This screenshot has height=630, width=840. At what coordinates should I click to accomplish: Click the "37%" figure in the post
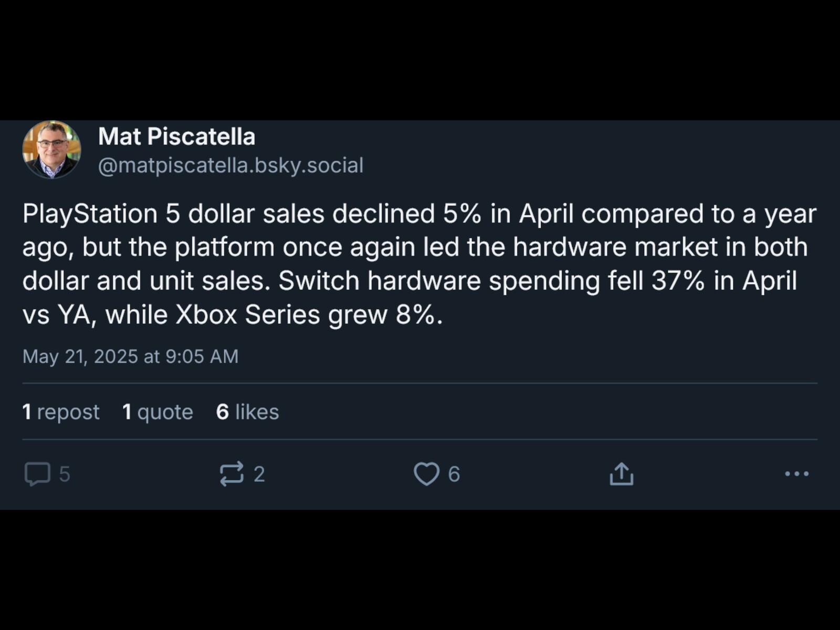[x=678, y=281]
